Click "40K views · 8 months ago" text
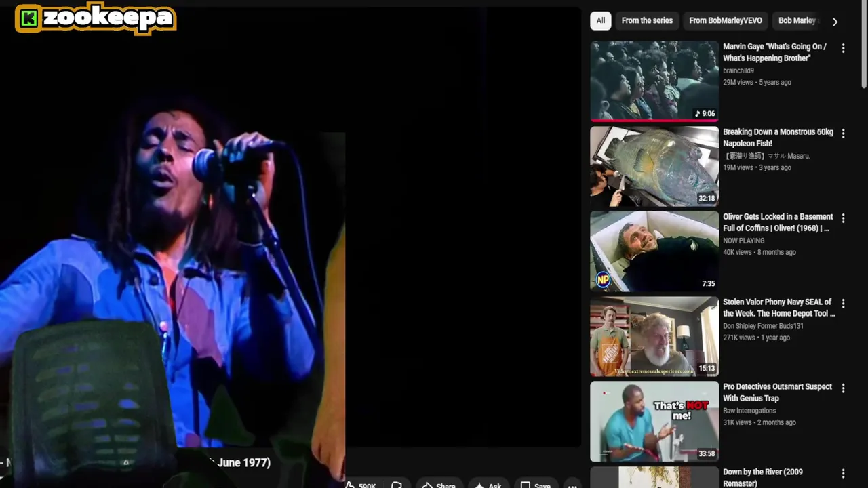This screenshot has width=868, height=488. [759, 252]
